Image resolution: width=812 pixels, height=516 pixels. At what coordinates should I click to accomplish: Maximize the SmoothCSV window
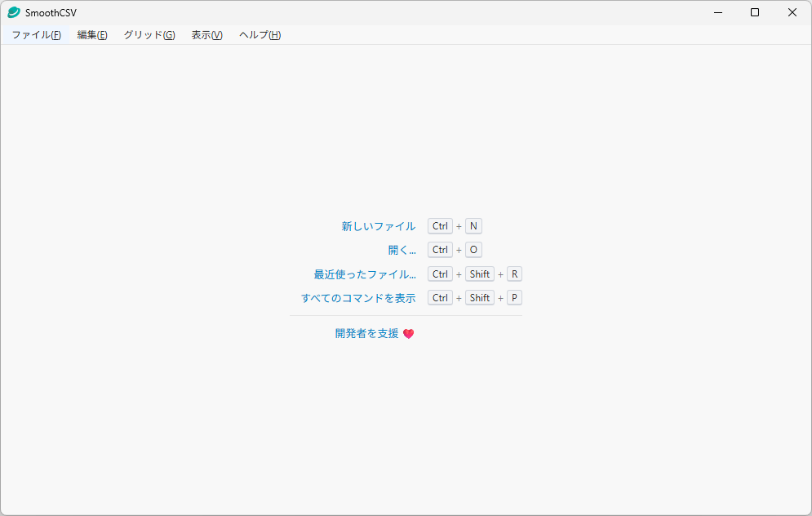(x=755, y=12)
